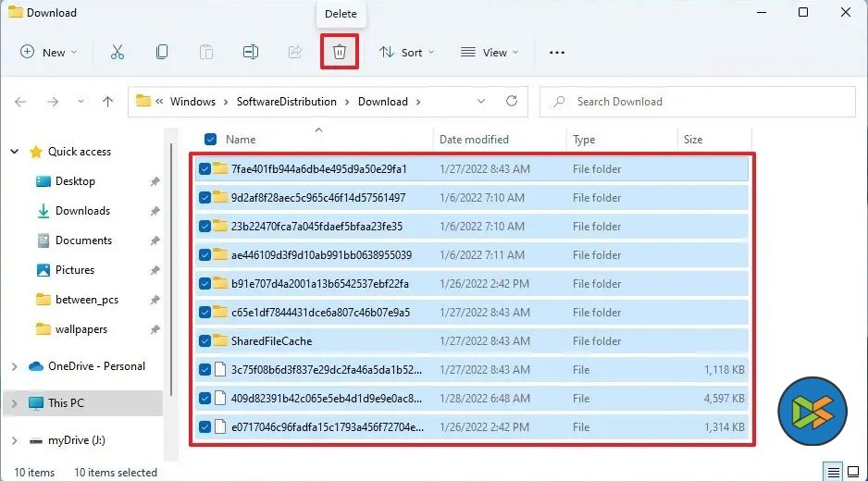Image resolution: width=868 pixels, height=481 pixels.
Task: Select This PC in navigation pane
Action: pos(66,403)
